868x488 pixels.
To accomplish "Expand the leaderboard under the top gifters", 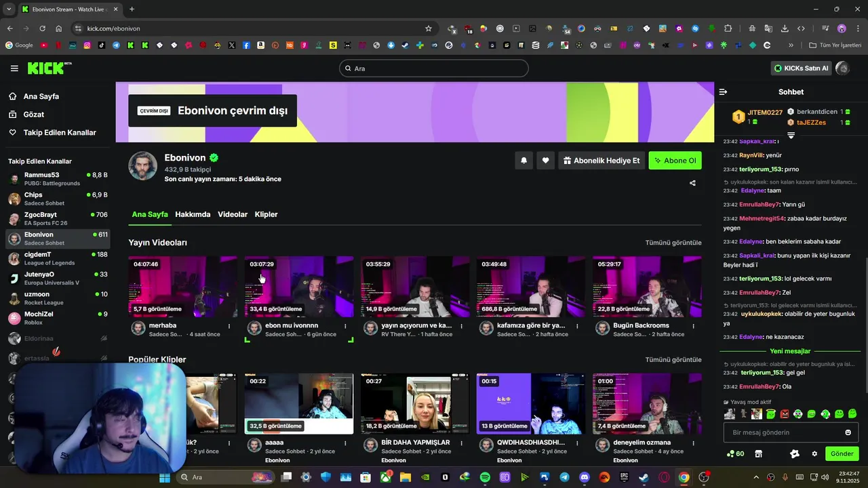I will [791, 136].
